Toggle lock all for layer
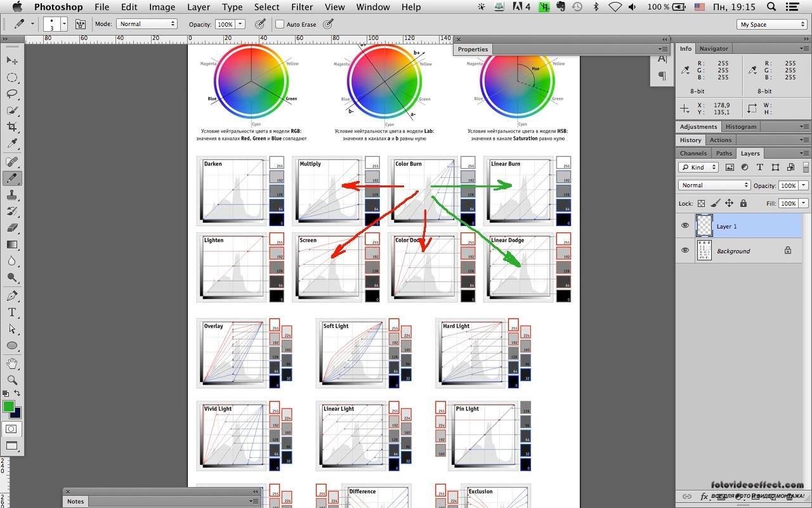This screenshot has height=508, width=812. [743, 203]
